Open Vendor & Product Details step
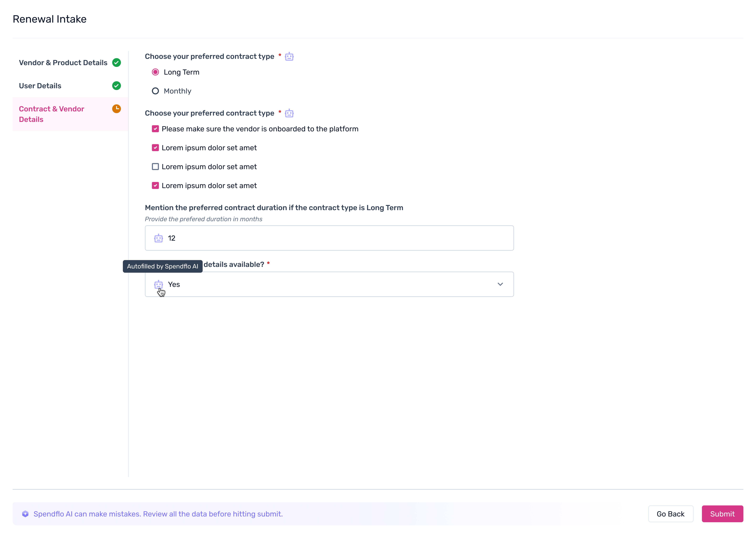 (x=63, y=63)
